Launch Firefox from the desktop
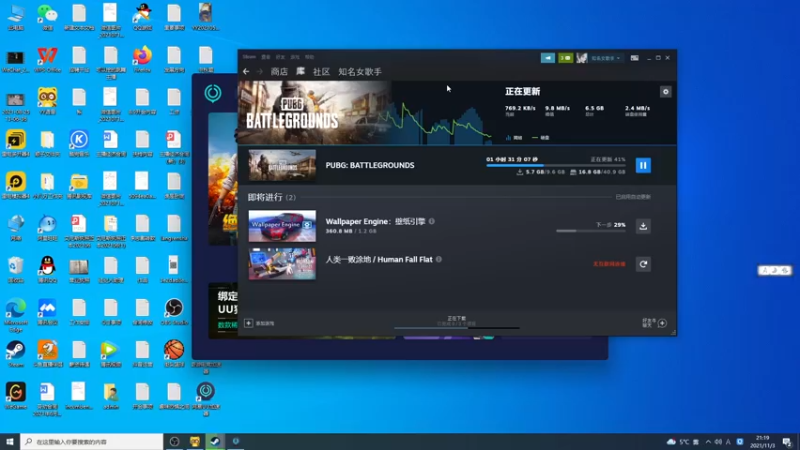The image size is (800, 450). pos(142,59)
